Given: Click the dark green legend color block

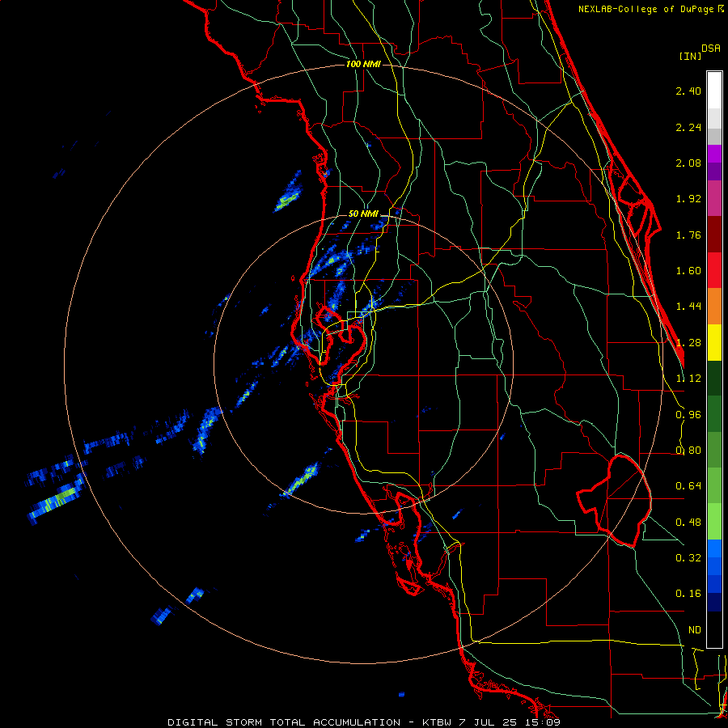Looking at the screenshot, I should pyautogui.click(x=714, y=379).
